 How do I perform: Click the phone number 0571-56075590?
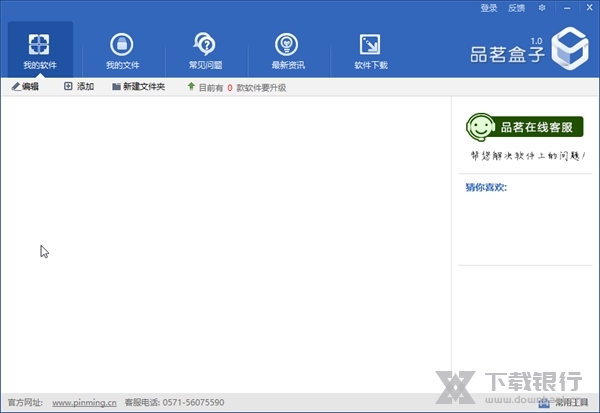coord(193,402)
